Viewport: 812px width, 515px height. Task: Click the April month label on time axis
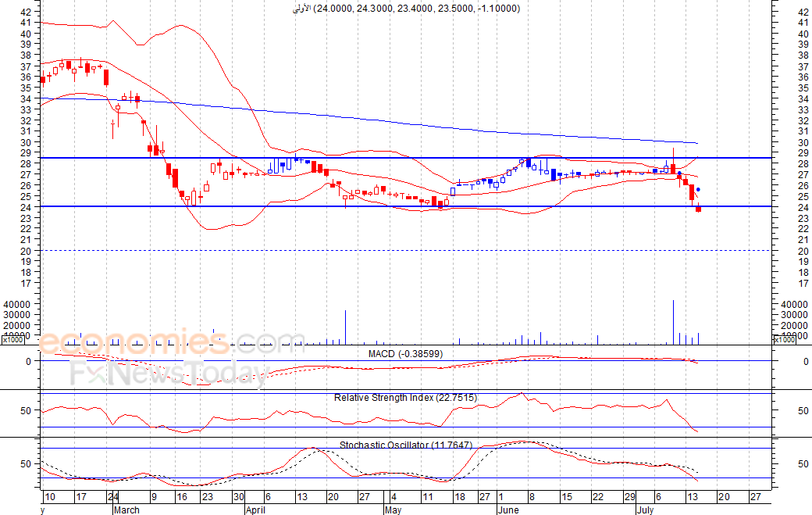(256, 510)
